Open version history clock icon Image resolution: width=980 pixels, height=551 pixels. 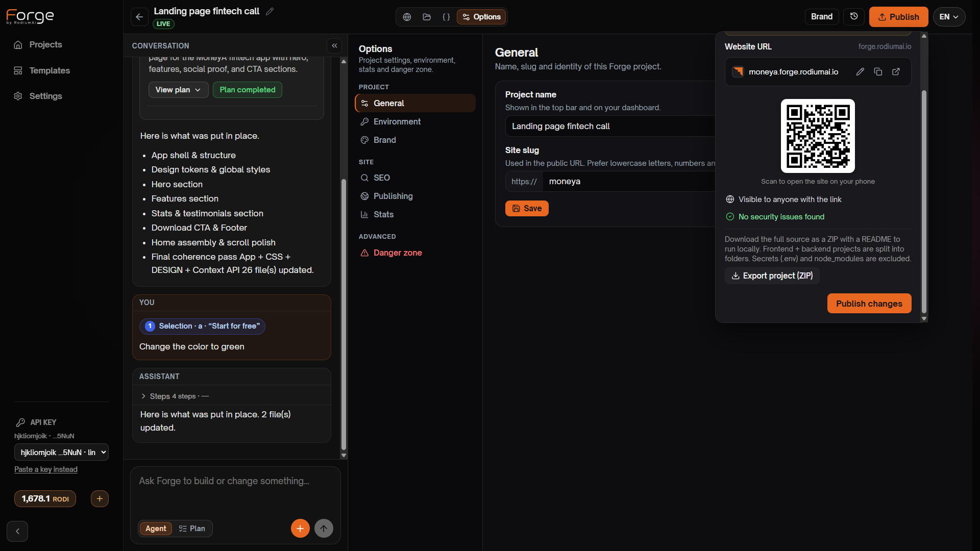coord(854,17)
